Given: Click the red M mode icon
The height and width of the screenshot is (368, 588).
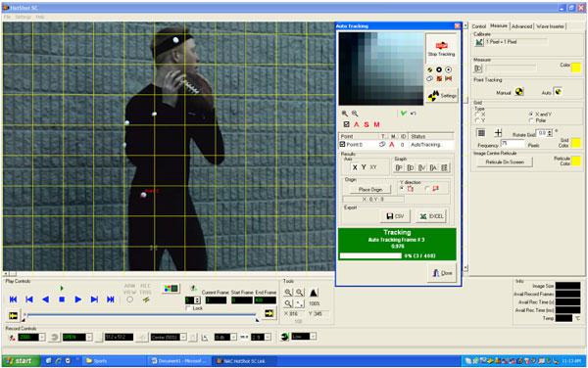Looking at the screenshot, I should click(x=376, y=124).
